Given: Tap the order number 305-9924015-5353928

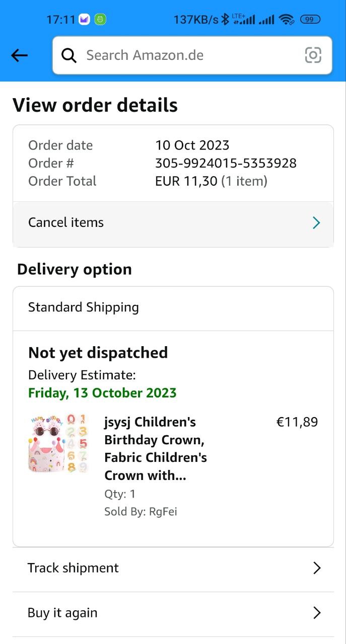Looking at the screenshot, I should [x=226, y=163].
